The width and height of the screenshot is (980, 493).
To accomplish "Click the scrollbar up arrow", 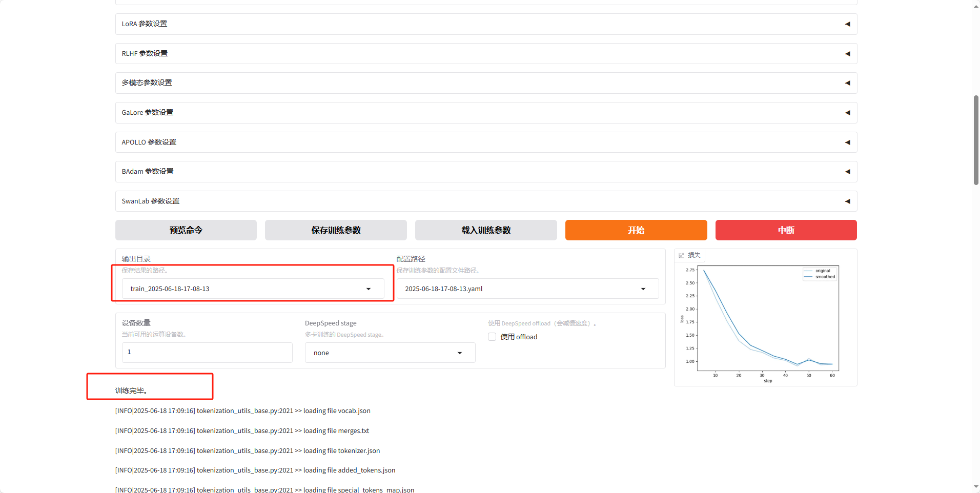I will [976, 6].
